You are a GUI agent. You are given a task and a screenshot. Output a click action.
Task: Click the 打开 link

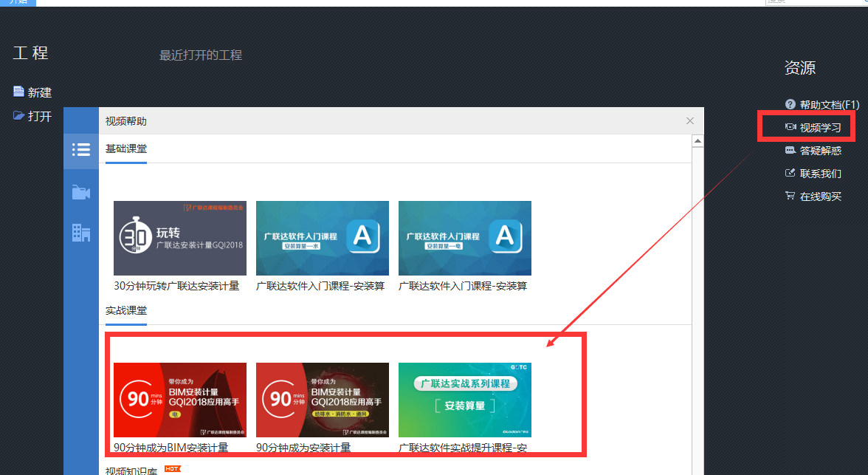(39, 117)
